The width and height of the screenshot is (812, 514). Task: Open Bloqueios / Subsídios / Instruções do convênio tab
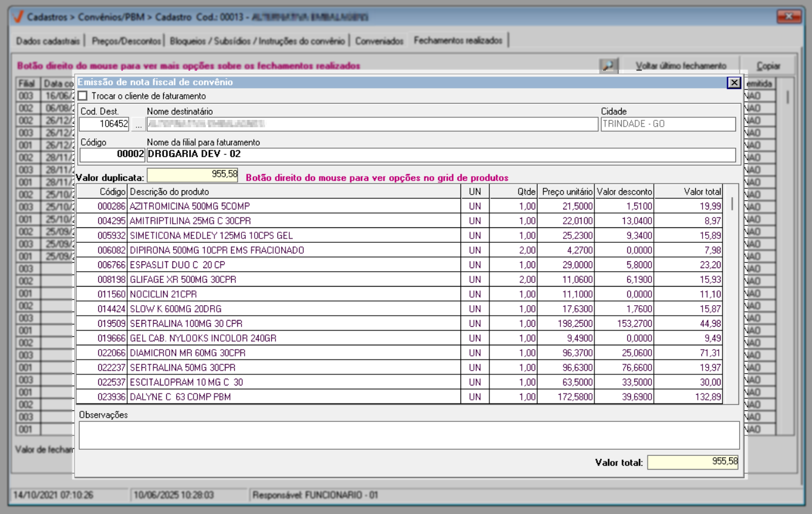point(257,41)
